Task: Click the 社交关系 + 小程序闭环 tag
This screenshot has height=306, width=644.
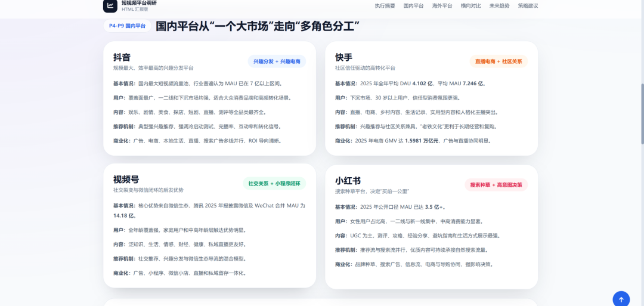Action: coord(274,184)
